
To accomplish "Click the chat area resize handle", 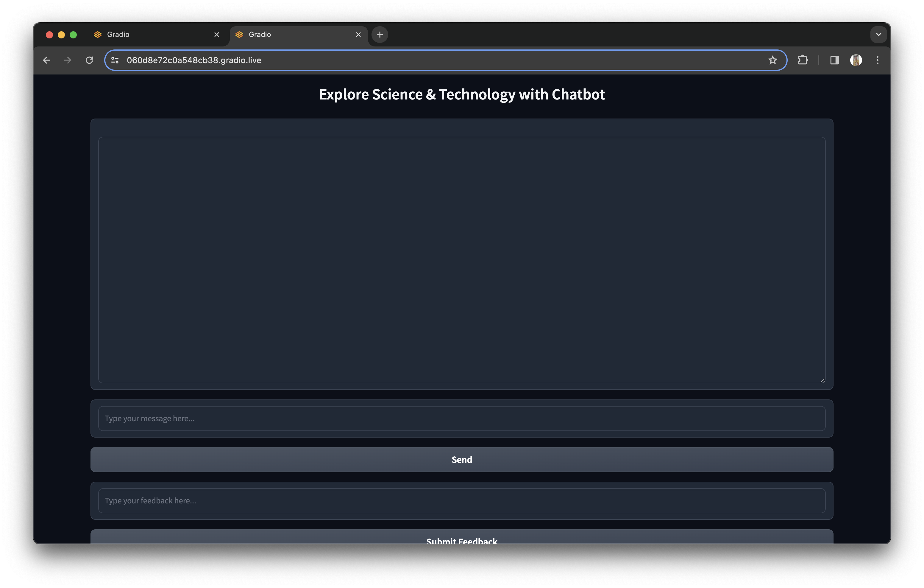I will tap(822, 380).
